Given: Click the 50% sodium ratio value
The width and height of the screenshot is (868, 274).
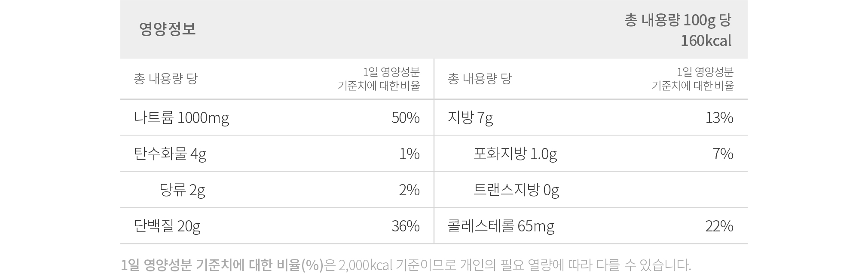Looking at the screenshot, I should (x=405, y=117).
